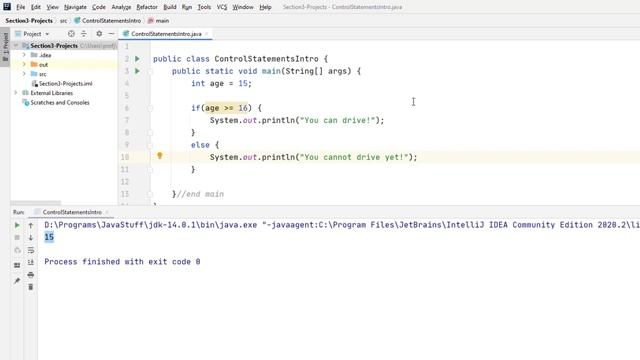Hide the Project tool window with minus icon
This screenshot has height=360, width=640.
[111, 34]
